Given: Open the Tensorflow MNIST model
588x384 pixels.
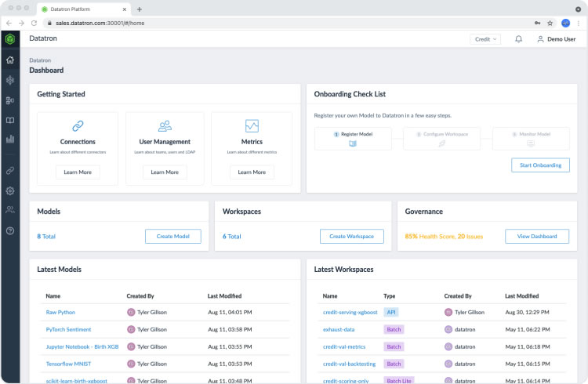Looking at the screenshot, I should point(68,364).
